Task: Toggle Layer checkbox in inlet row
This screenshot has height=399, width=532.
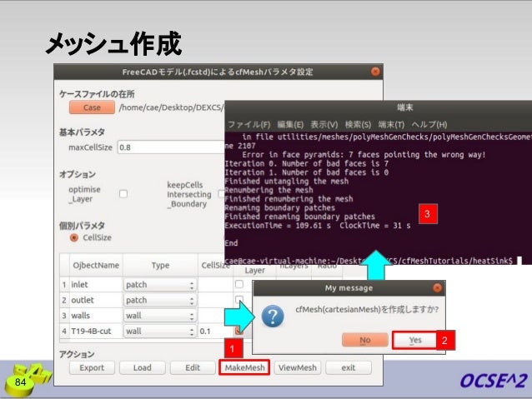Action: pos(239,284)
